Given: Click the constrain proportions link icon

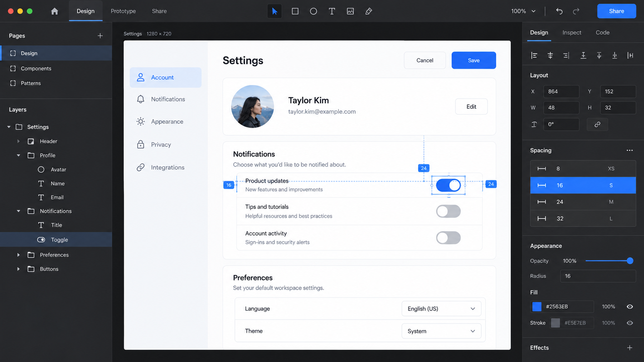Looking at the screenshot, I should click(597, 124).
